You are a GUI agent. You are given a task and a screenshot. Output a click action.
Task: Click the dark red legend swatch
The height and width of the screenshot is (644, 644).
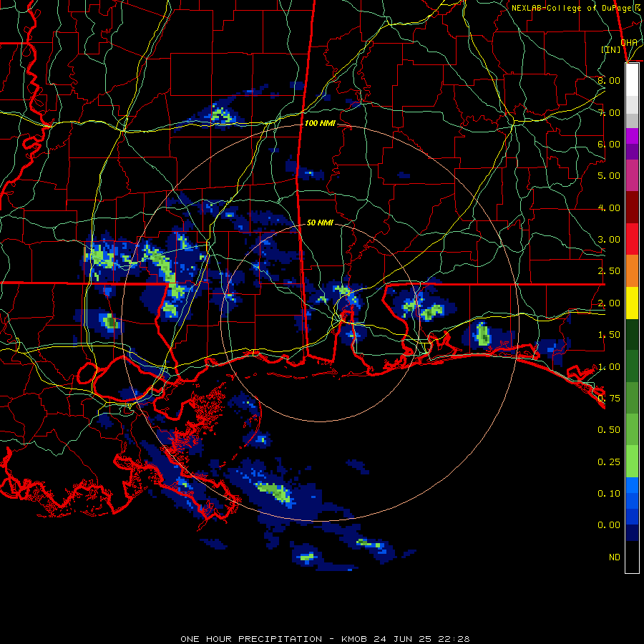632,208
